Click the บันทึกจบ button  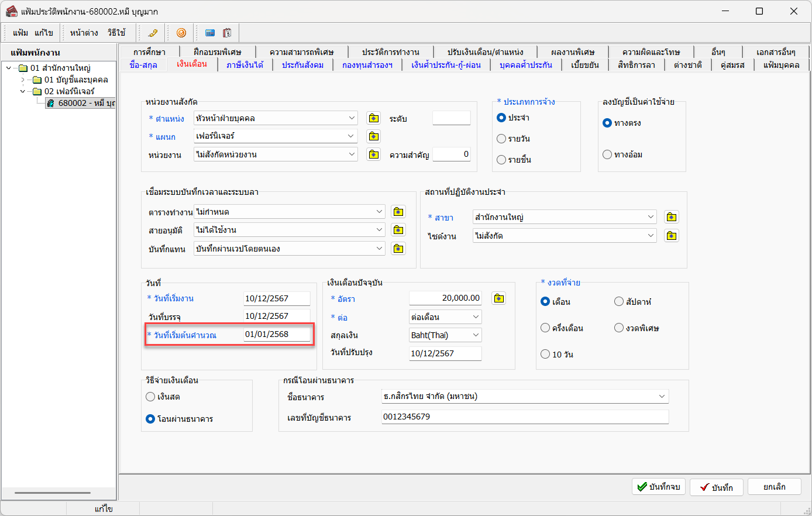tap(658, 487)
